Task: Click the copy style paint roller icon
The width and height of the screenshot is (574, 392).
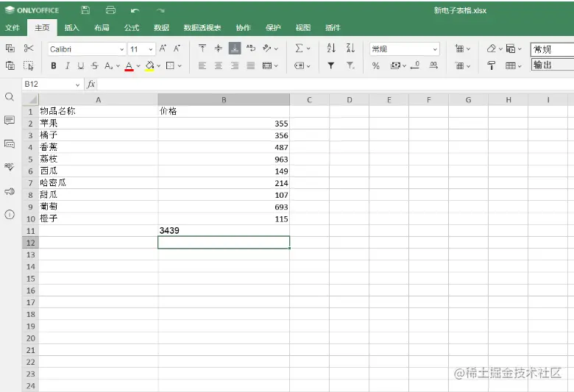Action: click(x=492, y=66)
